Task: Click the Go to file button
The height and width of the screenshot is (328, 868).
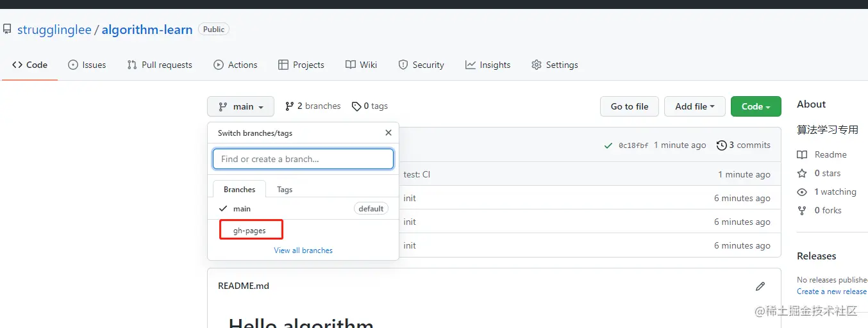Action: (x=630, y=106)
